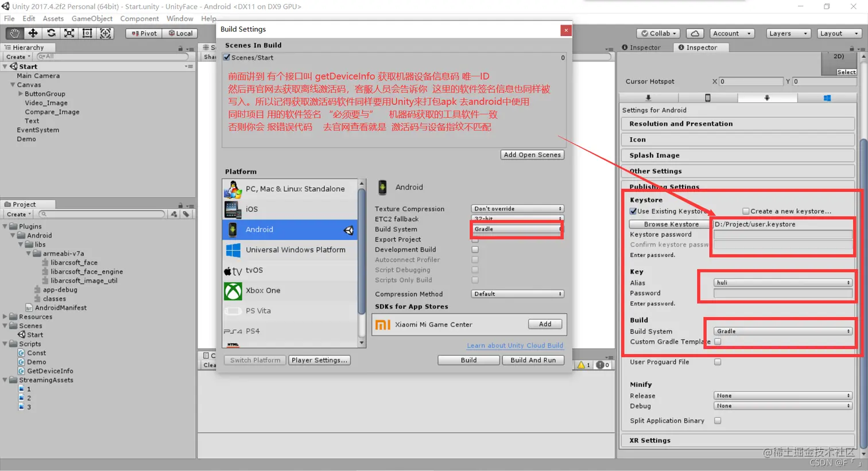Click the Build button
Image resolution: width=868 pixels, height=471 pixels.
pyautogui.click(x=468, y=360)
